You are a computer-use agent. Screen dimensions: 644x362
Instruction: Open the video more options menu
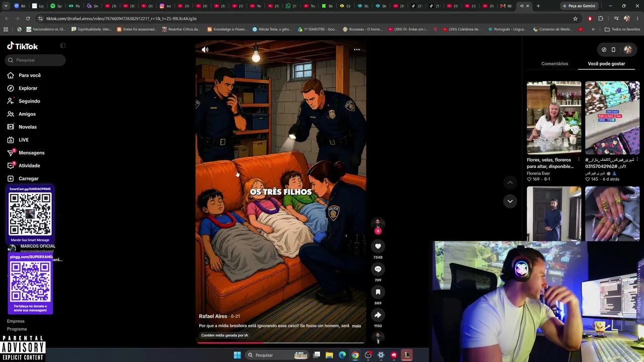357,50
